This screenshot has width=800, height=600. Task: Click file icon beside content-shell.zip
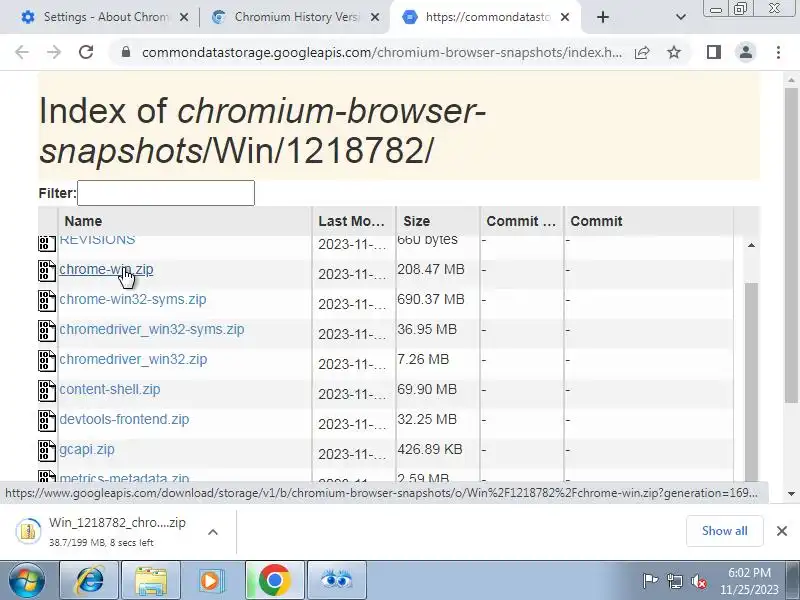point(47,391)
